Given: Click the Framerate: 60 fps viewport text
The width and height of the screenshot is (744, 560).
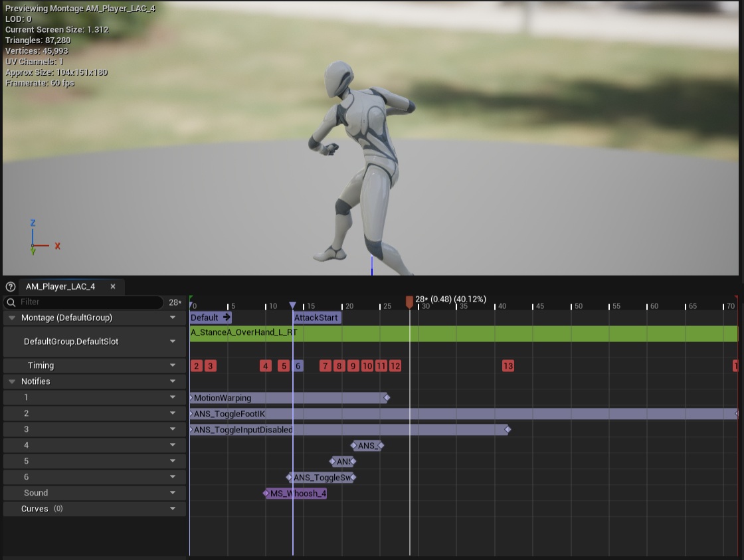Looking at the screenshot, I should point(40,83).
